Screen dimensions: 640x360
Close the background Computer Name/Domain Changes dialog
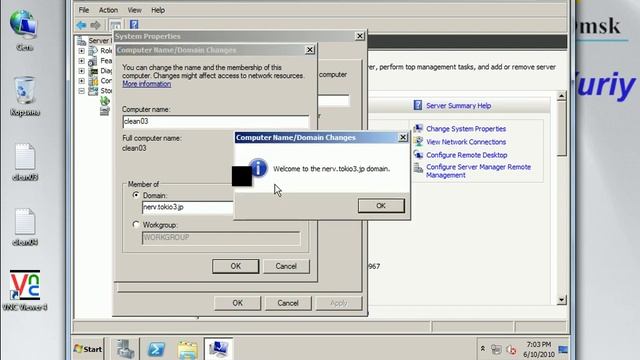pyautogui.click(x=310, y=50)
